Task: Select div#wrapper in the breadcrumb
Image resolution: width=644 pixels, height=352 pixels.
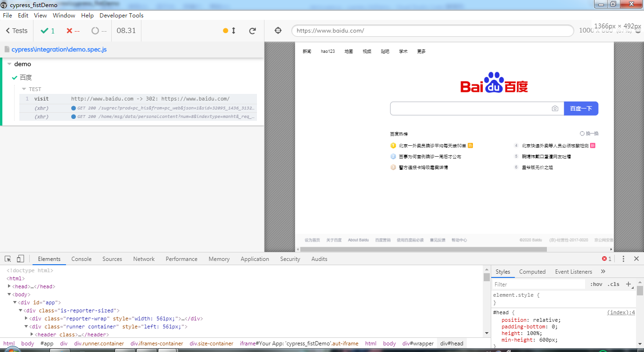Action: 418,344
